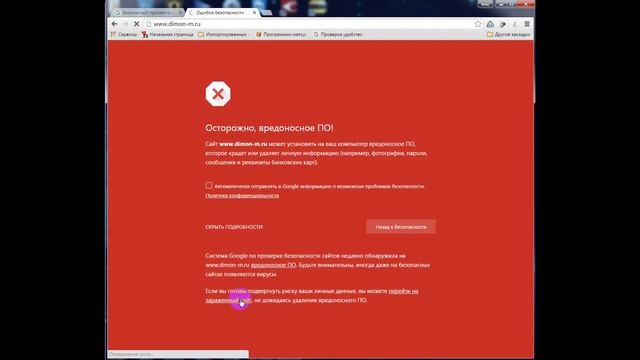Click the 'перейти на зараженный сайт' link
Image resolution: width=640 pixels, height=360 pixels.
pos(403,291)
